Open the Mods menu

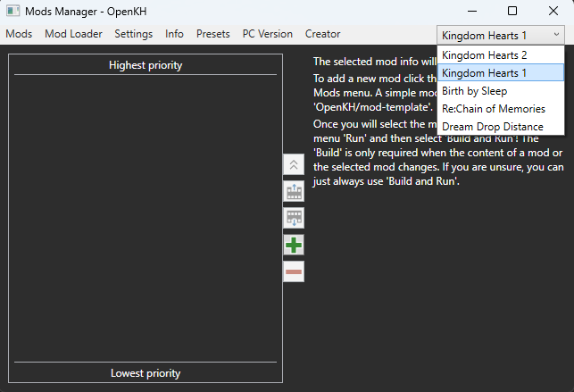(19, 34)
